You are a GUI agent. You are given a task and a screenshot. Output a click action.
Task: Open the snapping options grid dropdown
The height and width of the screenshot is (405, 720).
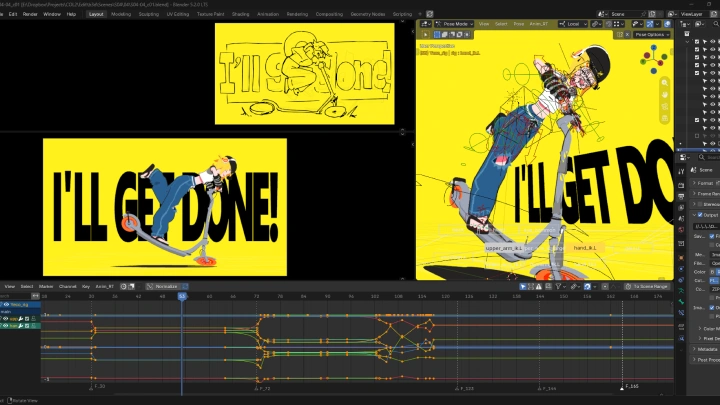[x=619, y=24]
